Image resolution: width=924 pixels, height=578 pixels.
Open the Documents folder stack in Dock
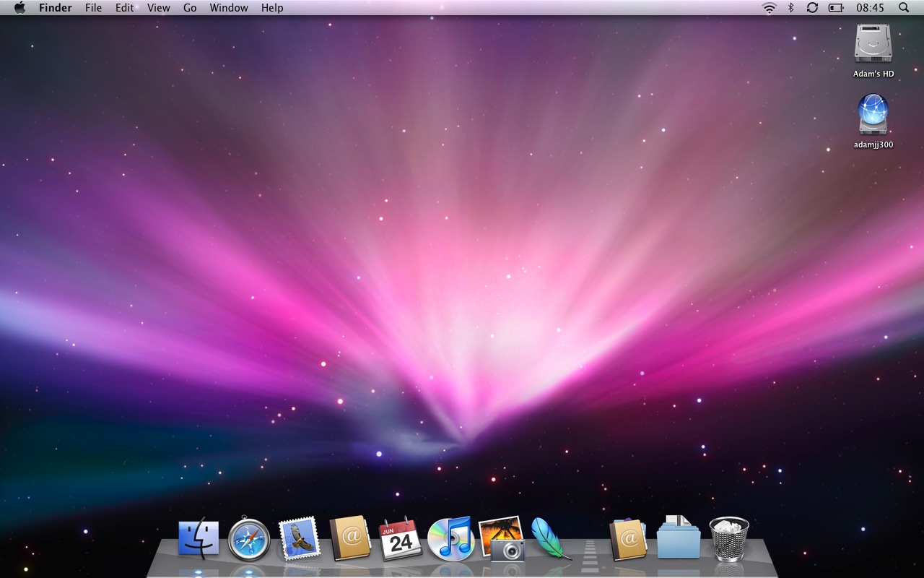pyautogui.click(x=679, y=537)
